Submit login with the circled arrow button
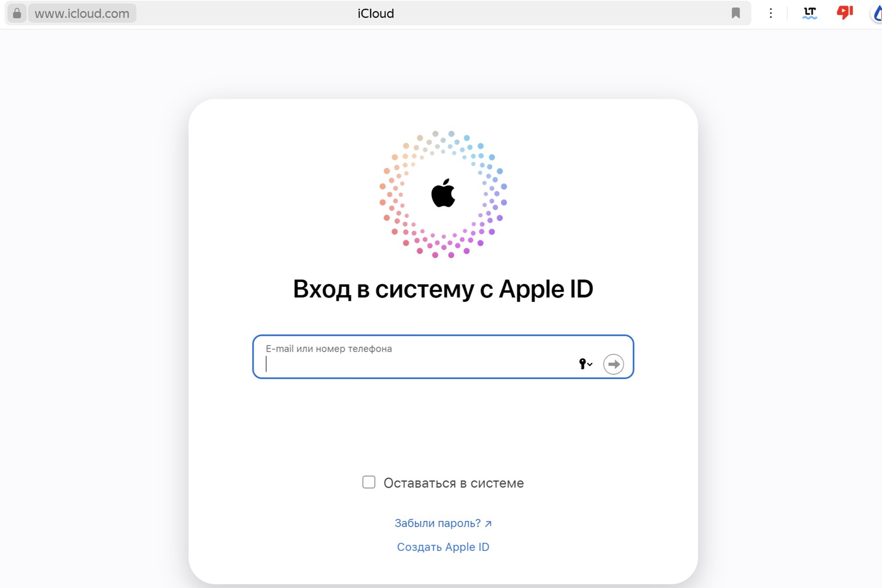Image resolution: width=882 pixels, height=588 pixels. tap(613, 364)
